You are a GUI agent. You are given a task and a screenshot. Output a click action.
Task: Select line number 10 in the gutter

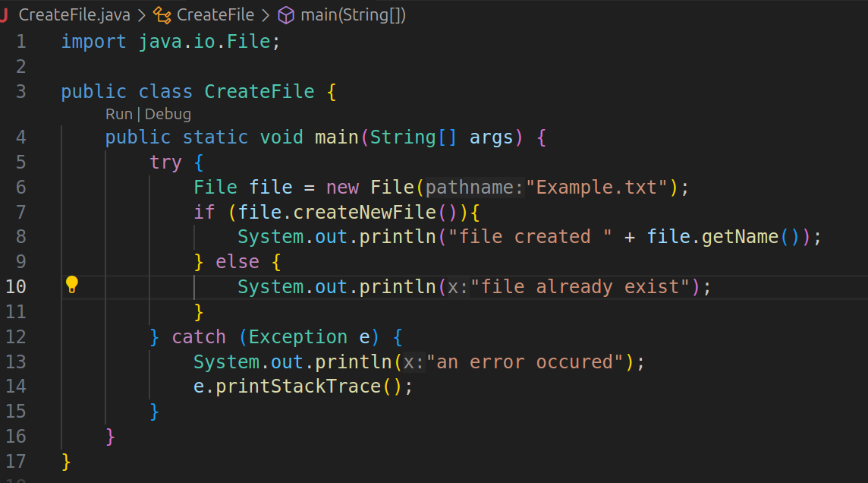pyautogui.click(x=17, y=286)
